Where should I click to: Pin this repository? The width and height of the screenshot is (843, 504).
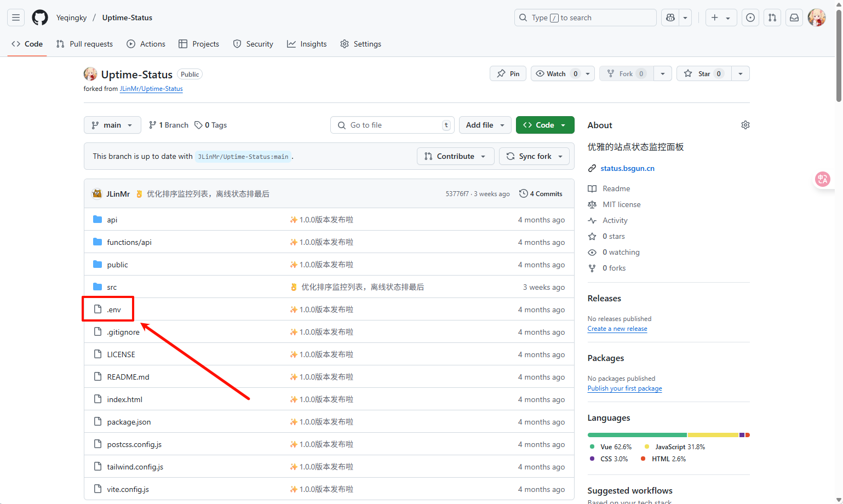pyautogui.click(x=508, y=73)
